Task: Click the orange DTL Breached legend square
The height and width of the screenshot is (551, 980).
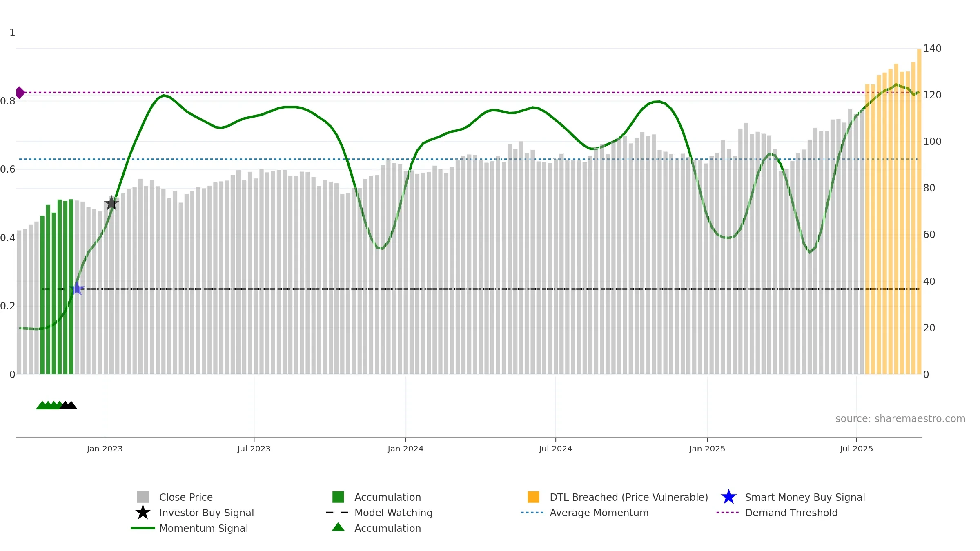Action: pos(533,497)
